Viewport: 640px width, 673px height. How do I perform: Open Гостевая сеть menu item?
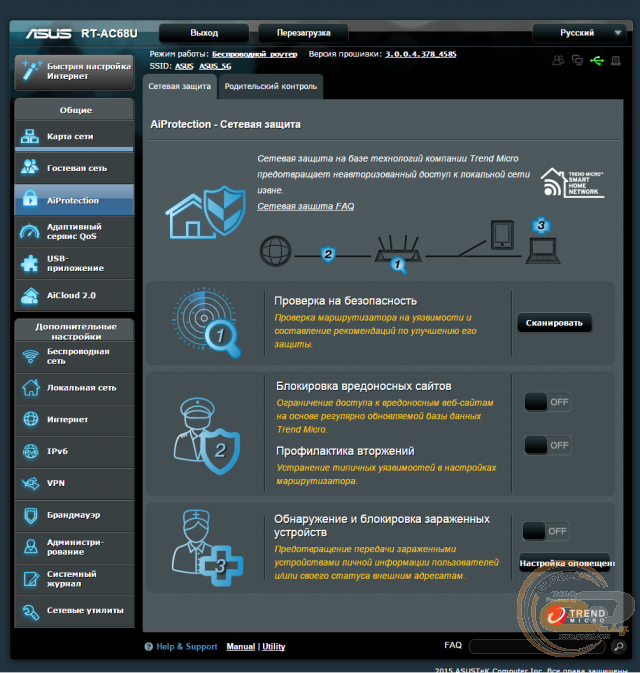pos(74,168)
